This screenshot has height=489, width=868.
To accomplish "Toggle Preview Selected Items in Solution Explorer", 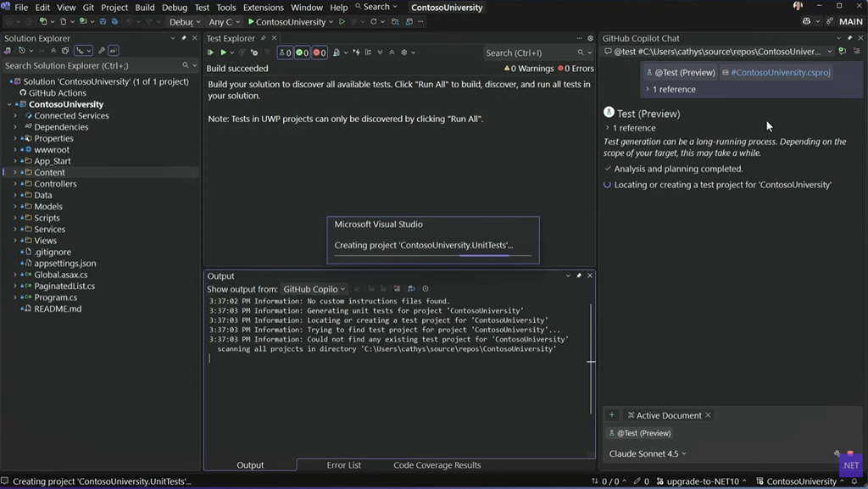I will point(113,51).
